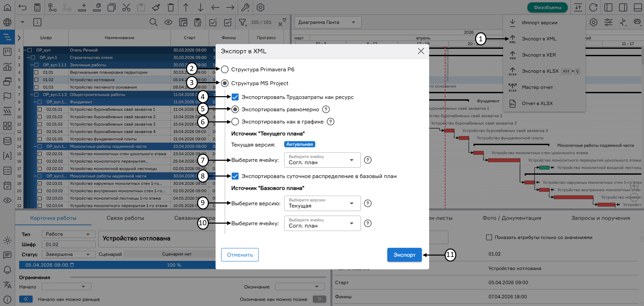This screenshot has height=306, width=644.
Task: Open cell dropdown under 'Источник Текущего плана'
Action: click(x=322, y=160)
